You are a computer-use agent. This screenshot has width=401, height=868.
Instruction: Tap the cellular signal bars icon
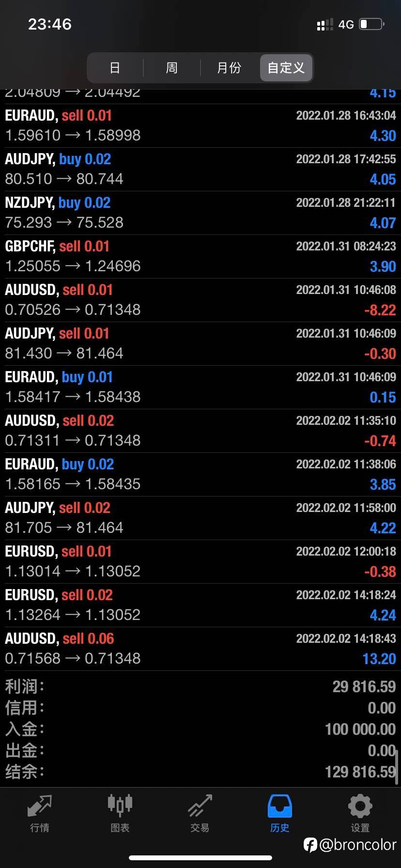coord(325,24)
